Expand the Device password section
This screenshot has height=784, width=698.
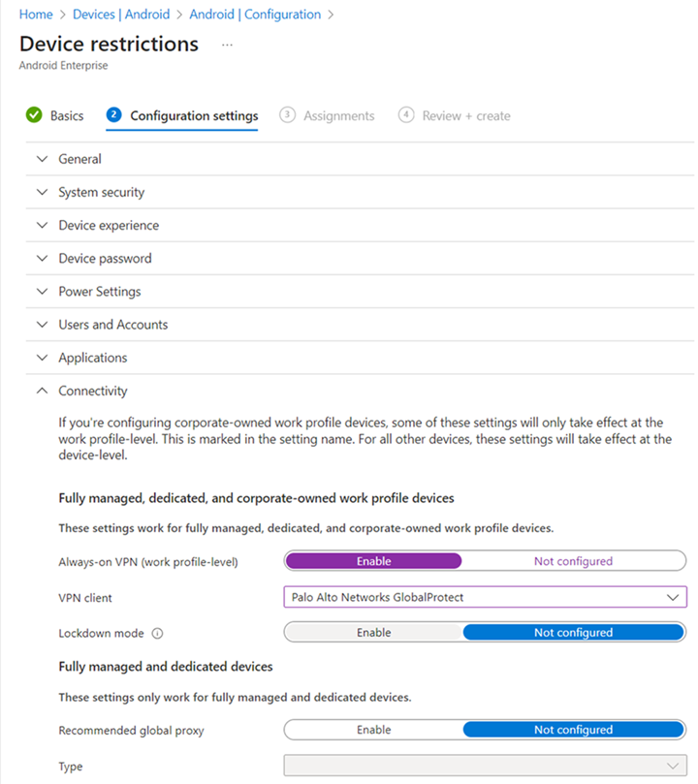coord(105,259)
